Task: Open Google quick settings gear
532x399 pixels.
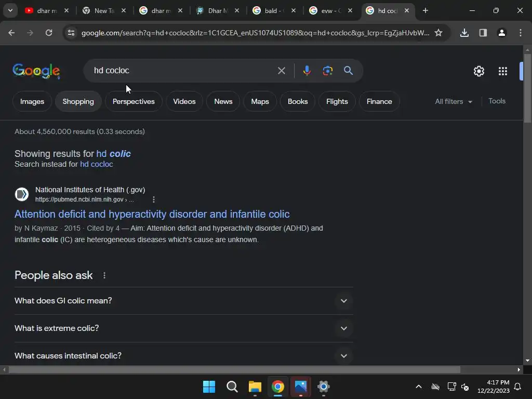Action: tap(478, 71)
